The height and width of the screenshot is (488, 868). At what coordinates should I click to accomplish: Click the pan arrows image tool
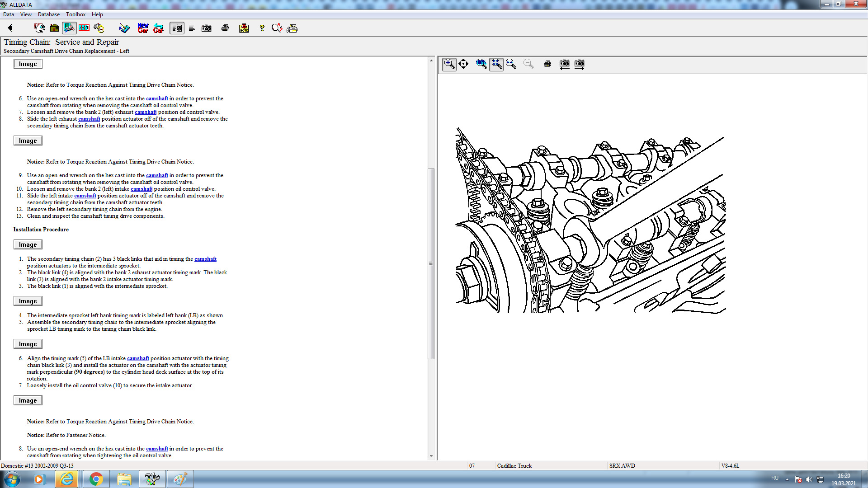(463, 64)
